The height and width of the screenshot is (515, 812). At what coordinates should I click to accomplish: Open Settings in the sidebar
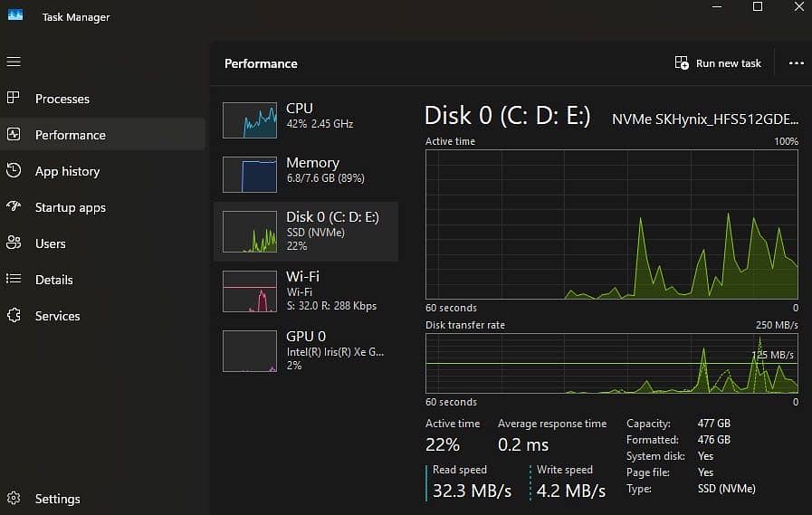[57, 499]
